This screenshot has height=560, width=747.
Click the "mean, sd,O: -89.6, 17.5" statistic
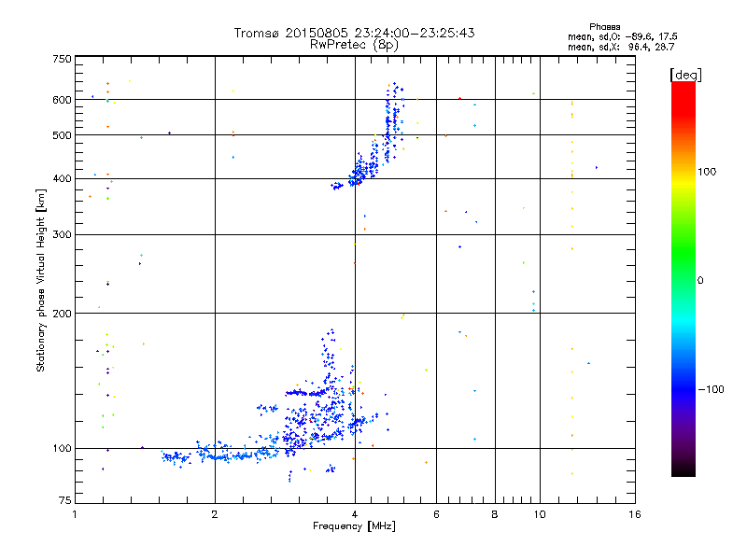pos(622,36)
